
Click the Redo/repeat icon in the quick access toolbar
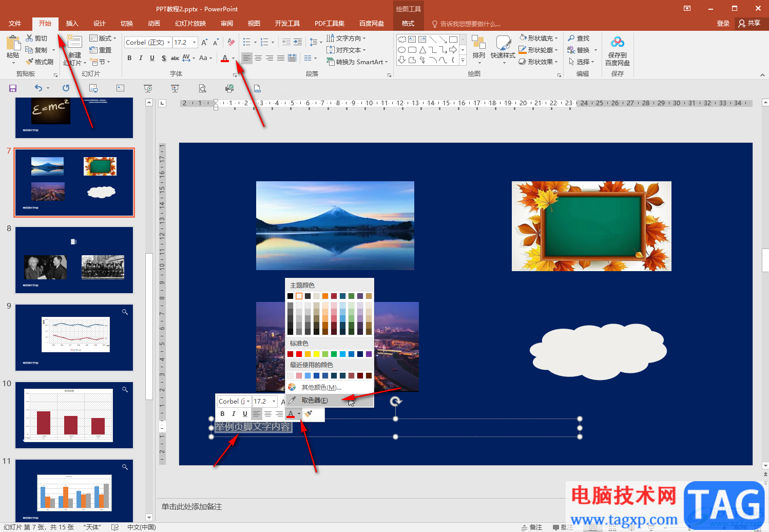pos(66,88)
